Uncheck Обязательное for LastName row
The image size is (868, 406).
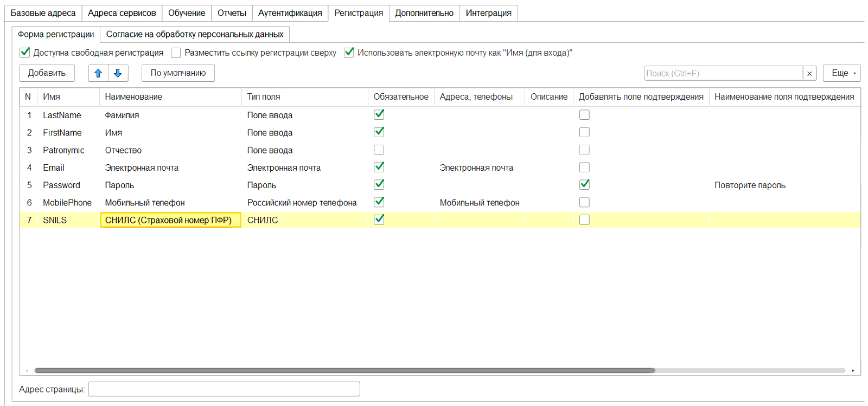coord(379,114)
